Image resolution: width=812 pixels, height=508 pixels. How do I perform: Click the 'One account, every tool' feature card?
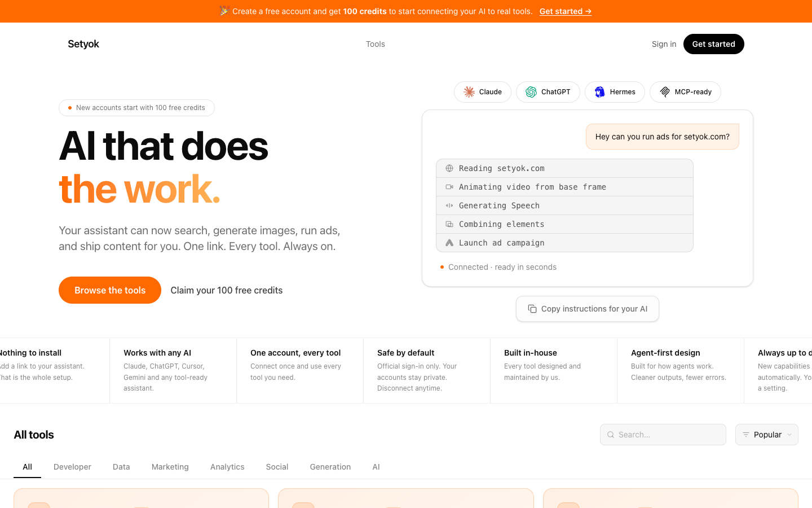tap(300, 370)
